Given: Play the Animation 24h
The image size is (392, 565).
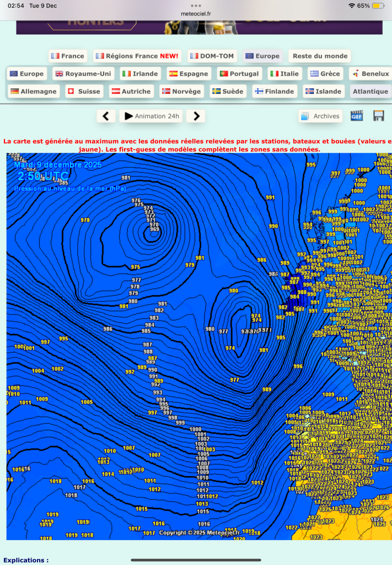Looking at the screenshot, I should [x=151, y=116].
